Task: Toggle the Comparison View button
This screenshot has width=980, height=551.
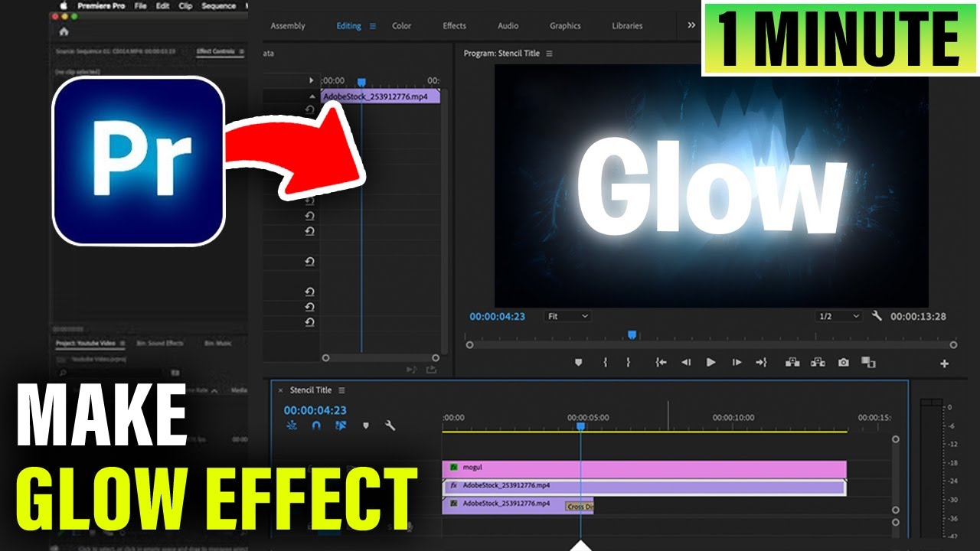Action: 867,363
